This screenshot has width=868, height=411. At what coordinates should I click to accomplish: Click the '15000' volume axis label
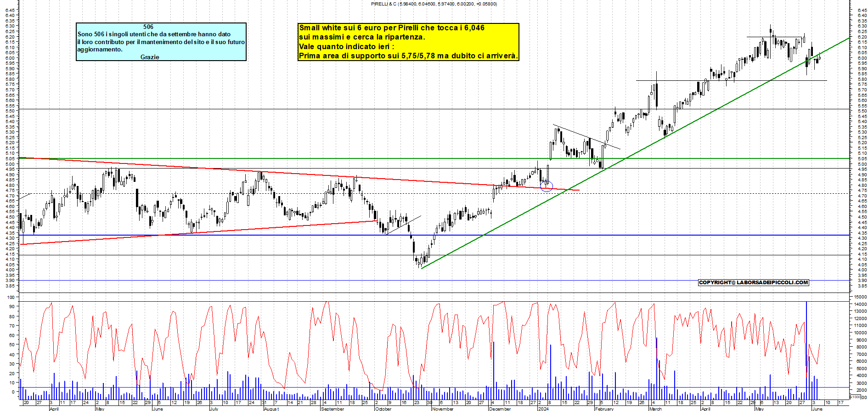[860, 297]
